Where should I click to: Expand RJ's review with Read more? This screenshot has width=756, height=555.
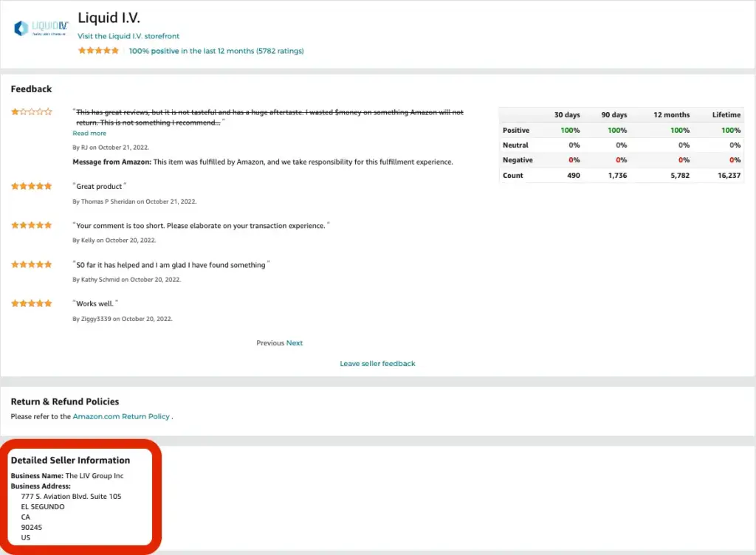coord(89,134)
